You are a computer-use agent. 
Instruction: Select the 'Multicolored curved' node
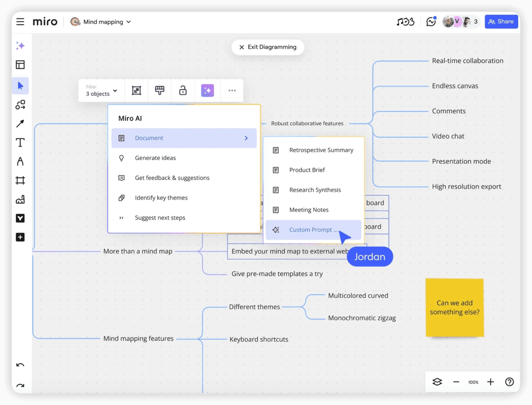click(358, 296)
